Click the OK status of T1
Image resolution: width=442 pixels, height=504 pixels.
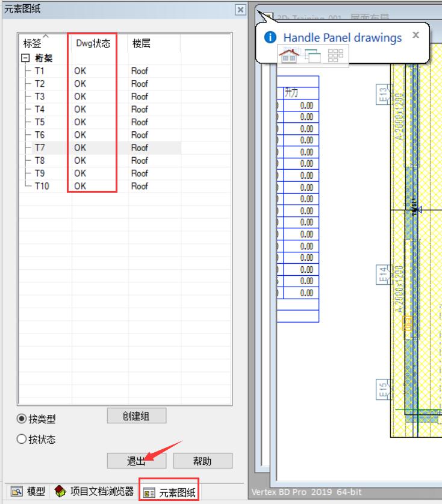[x=80, y=70]
